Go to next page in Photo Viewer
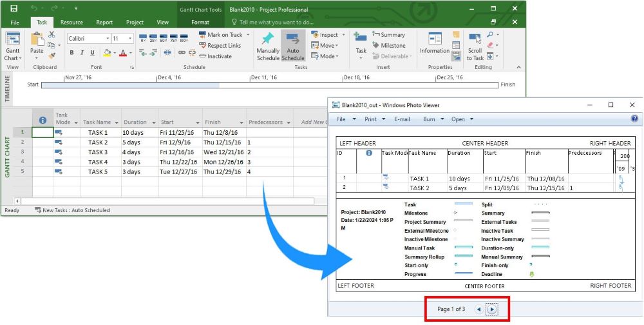Image resolution: width=644 pixels, height=325 pixels. 492,310
